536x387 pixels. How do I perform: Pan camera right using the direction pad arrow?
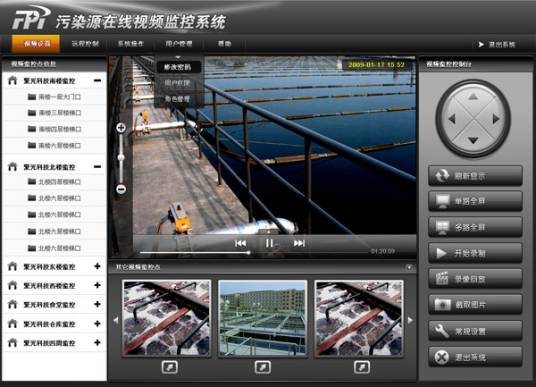[x=496, y=119]
